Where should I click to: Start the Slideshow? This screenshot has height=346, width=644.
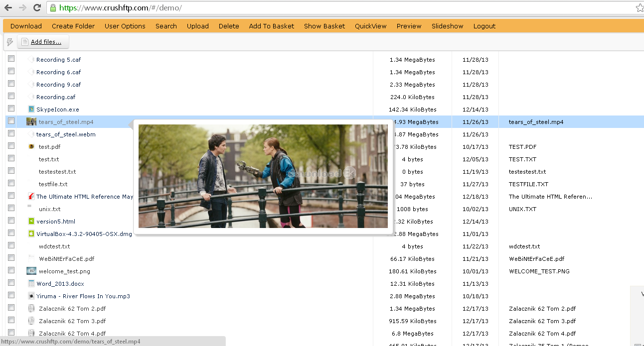[448, 26]
